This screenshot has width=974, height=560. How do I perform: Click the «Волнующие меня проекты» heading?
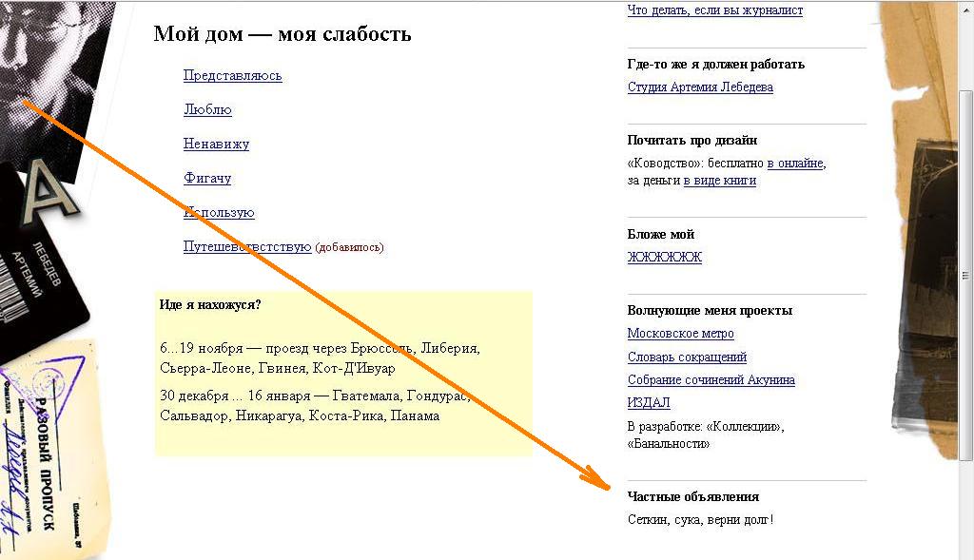pyautogui.click(x=710, y=310)
